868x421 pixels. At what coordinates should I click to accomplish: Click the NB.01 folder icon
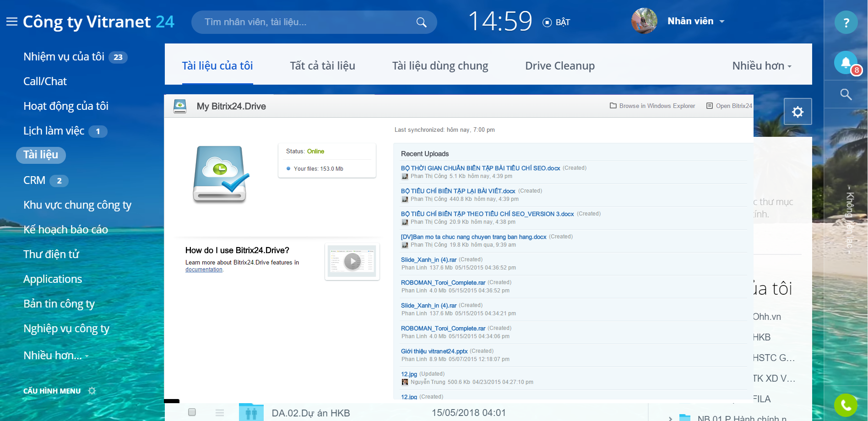click(685, 417)
